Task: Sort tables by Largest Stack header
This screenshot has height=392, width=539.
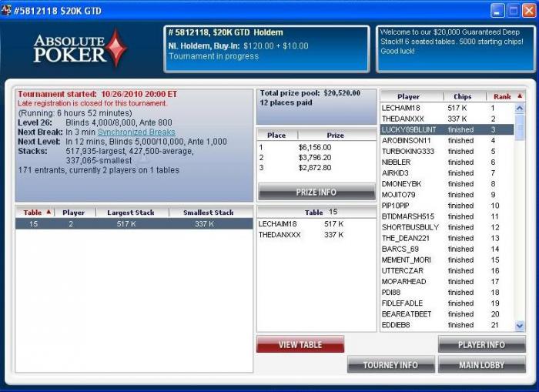Action: (x=132, y=213)
